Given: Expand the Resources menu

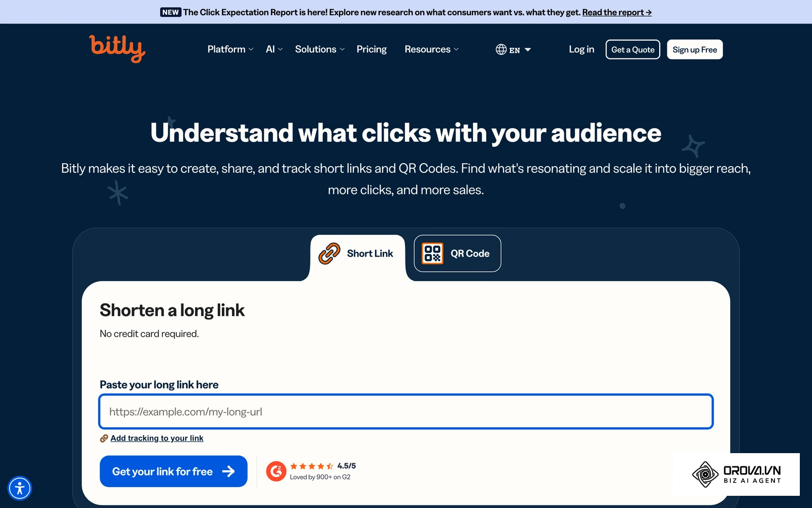Looking at the screenshot, I should [x=431, y=49].
